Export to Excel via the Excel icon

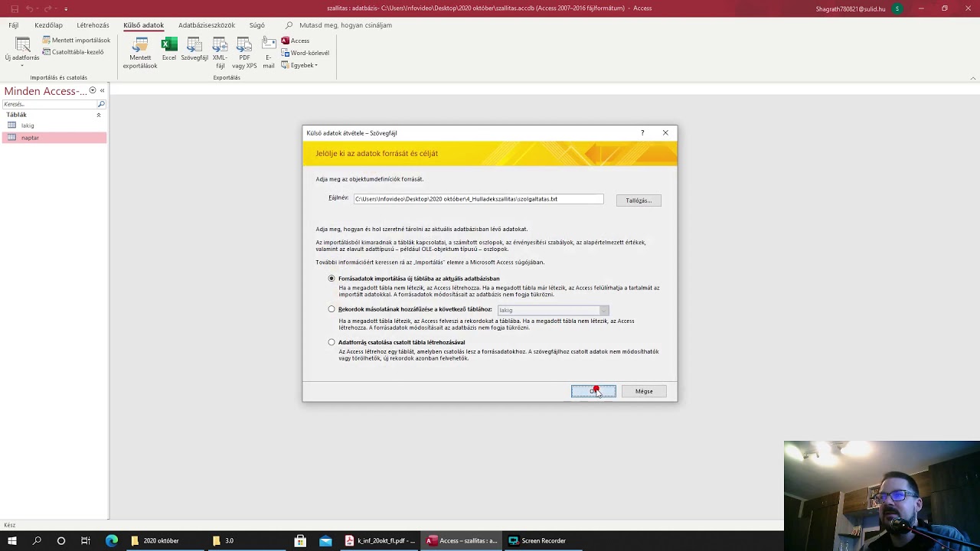pyautogui.click(x=169, y=49)
